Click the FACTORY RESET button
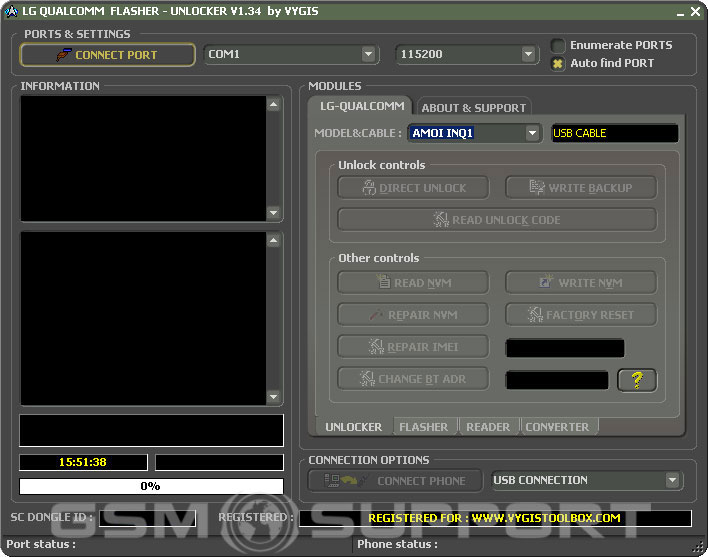This screenshot has height=557, width=708. tap(581, 315)
